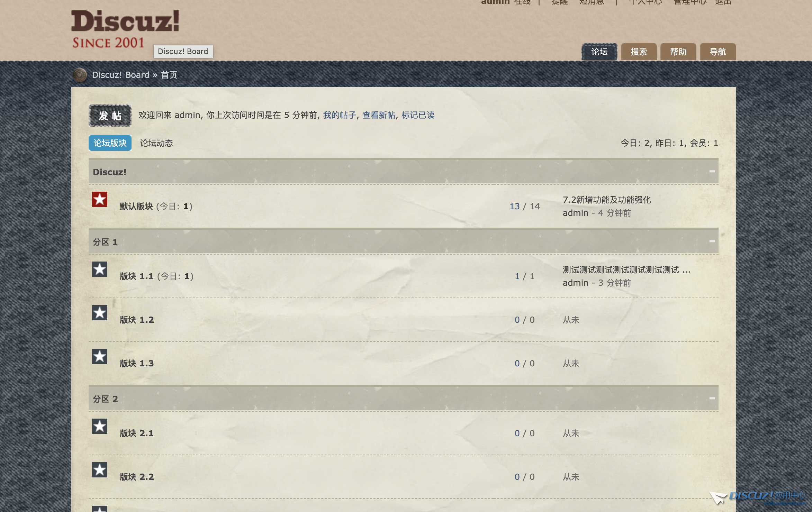Screen dimensions: 812x512
Task: Open the 默认版块 forum
Action: click(136, 207)
